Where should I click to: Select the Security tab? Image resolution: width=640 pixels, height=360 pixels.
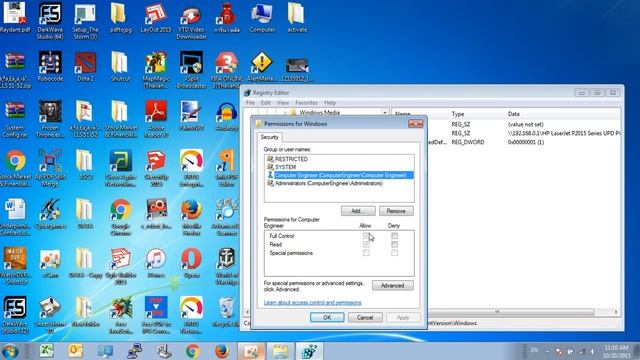[269, 137]
